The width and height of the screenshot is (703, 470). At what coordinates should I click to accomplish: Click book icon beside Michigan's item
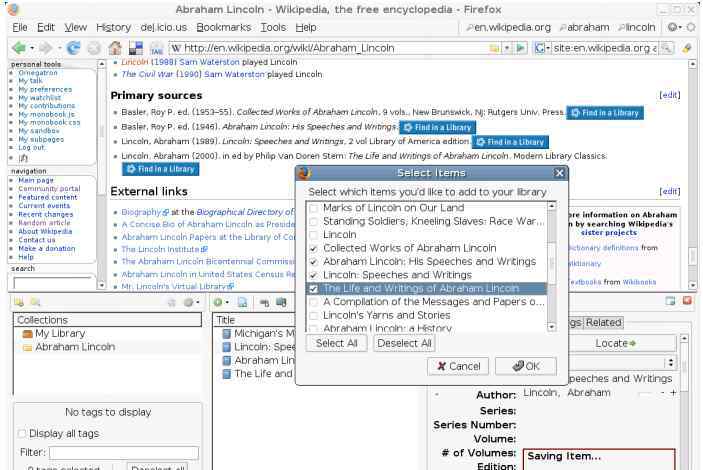click(227, 334)
